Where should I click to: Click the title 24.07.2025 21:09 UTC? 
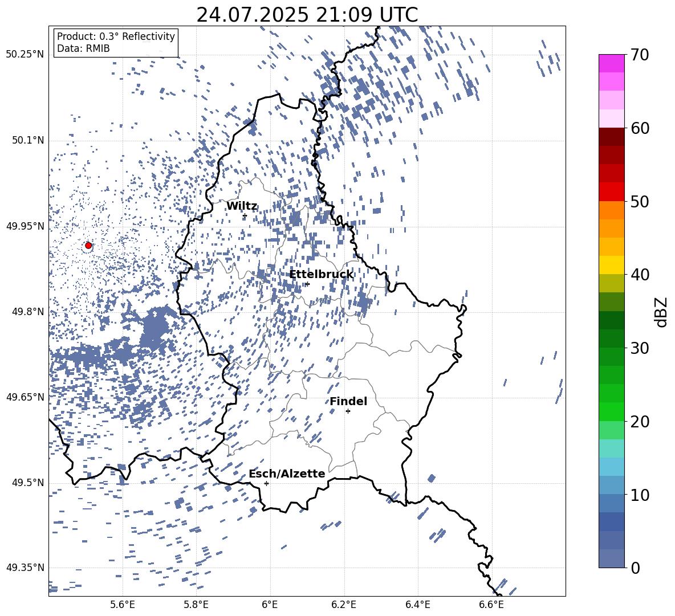pyautogui.click(x=307, y=15)
